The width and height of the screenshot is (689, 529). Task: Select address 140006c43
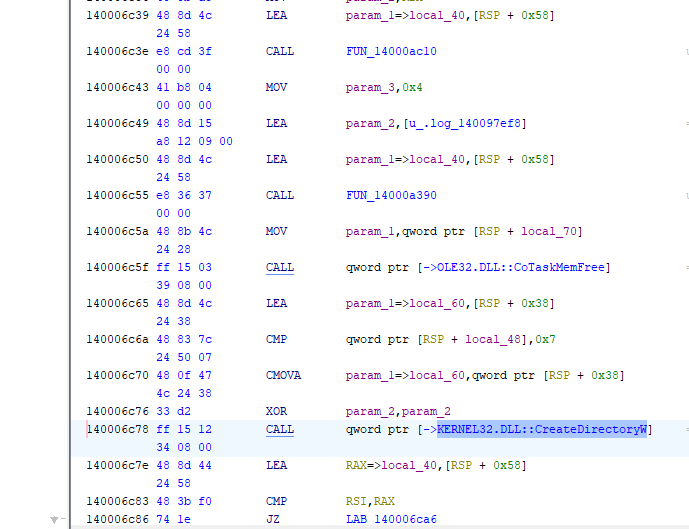117,87
